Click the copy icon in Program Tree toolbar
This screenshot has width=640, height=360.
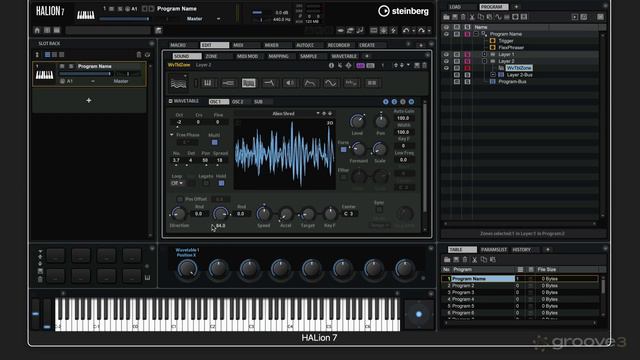click(480, 17)
